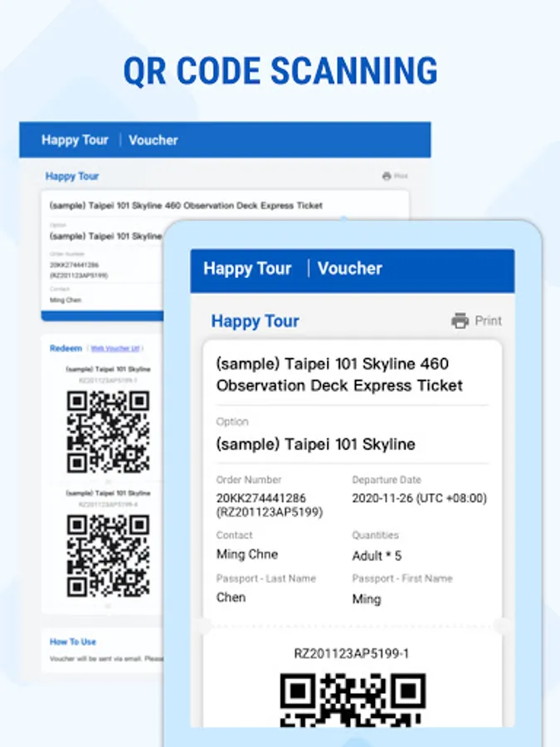Click the Order Number label in front voucher

coord(249,480)
